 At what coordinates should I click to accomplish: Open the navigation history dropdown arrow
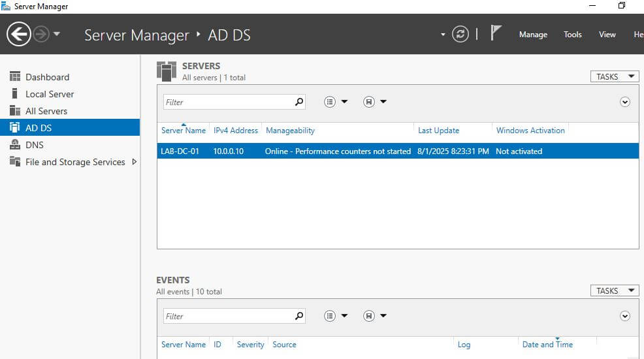pyautogui.click(x=57, y=34)
